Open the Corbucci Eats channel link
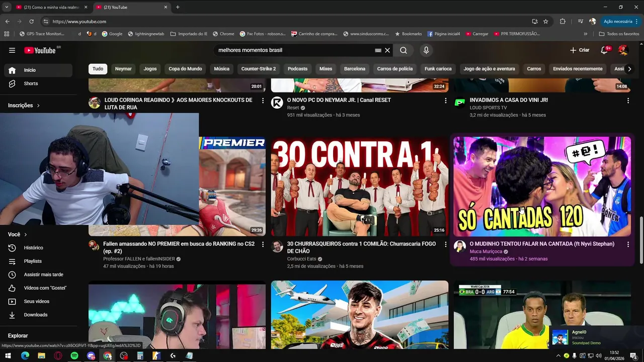The height and width of the screenshot is (362, 644). tap(301, 259)
